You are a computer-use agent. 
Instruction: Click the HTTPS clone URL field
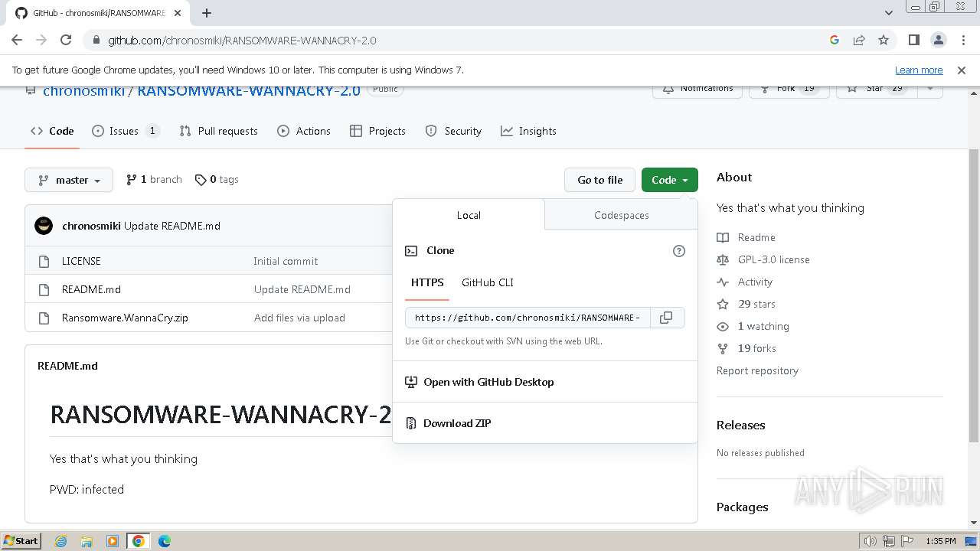(x=528, y=318)
